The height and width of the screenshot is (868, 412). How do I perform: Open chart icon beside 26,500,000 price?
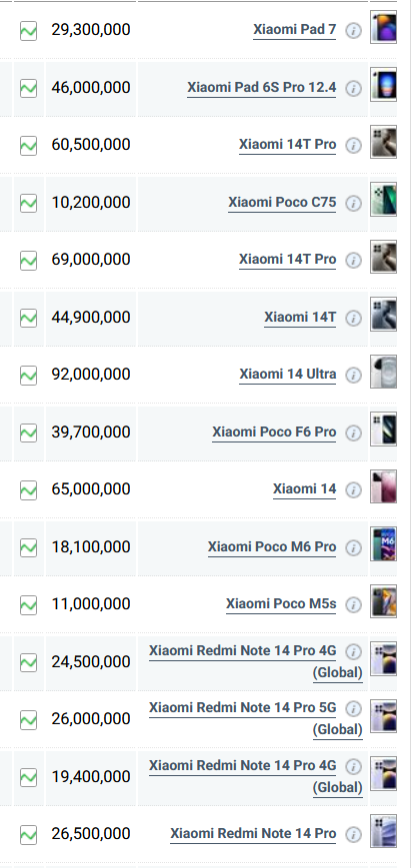pyautogui.click(x=28, y=834)
